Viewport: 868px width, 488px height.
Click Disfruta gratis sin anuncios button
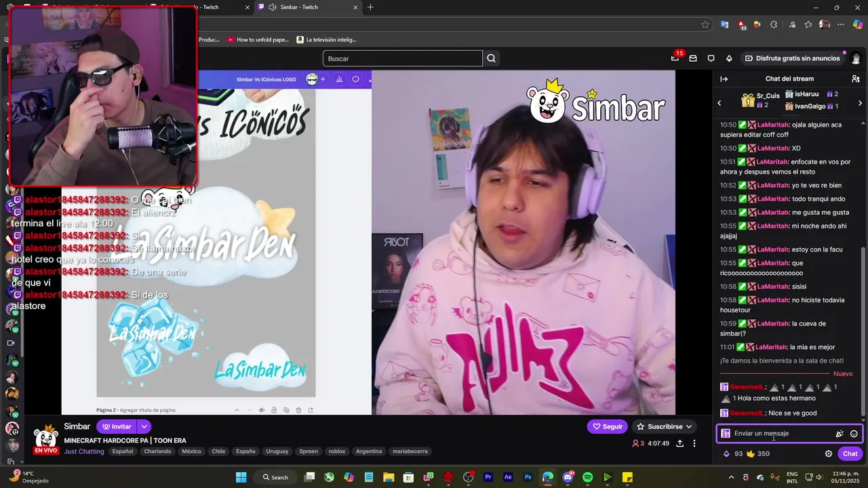[x=791, y=58]
